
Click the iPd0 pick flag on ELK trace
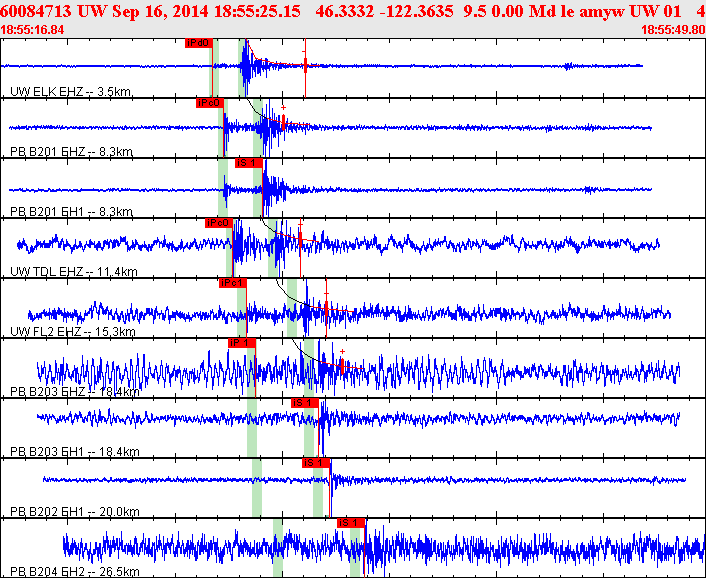pos(198,43)
